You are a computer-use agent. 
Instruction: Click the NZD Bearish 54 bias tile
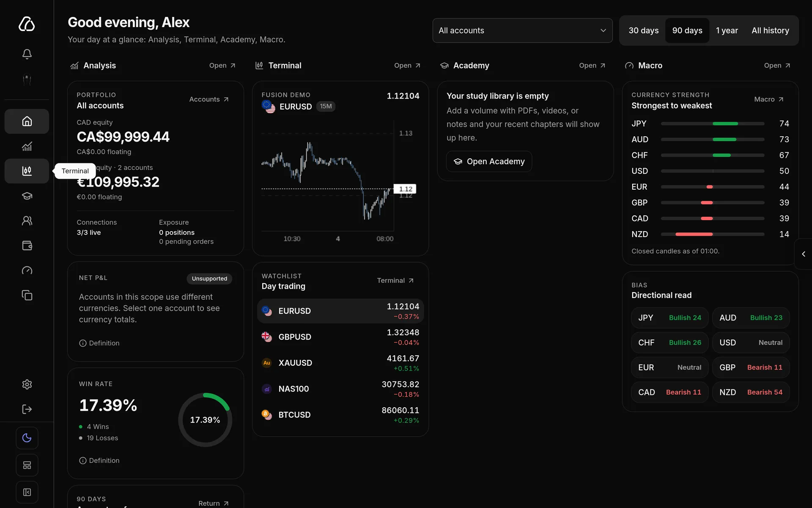[x=751, y=392]
